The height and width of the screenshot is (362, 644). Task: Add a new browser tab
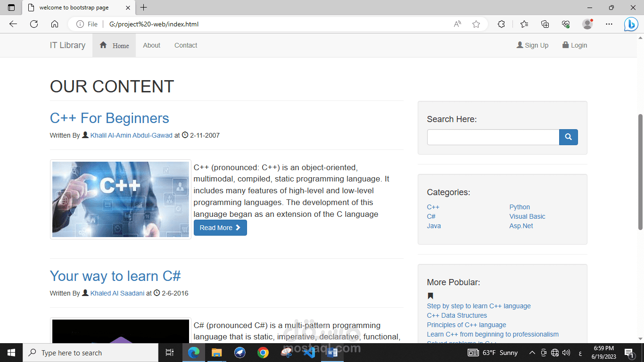coord(144,8)
